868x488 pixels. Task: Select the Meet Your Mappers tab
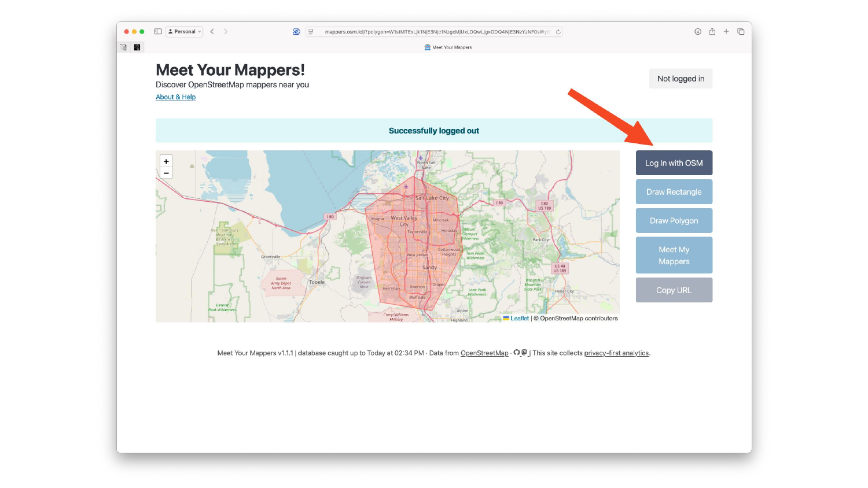(x=448, y=47)
